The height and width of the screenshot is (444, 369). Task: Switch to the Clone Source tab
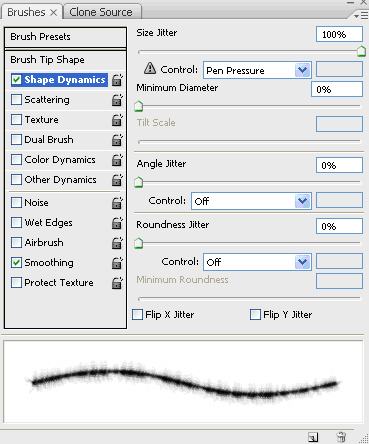coord(101,12)
